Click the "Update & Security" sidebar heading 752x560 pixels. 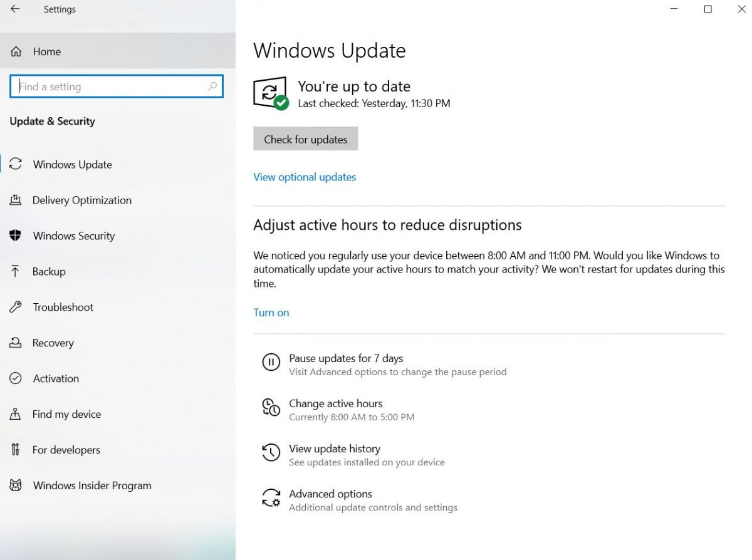coord(53,121)
